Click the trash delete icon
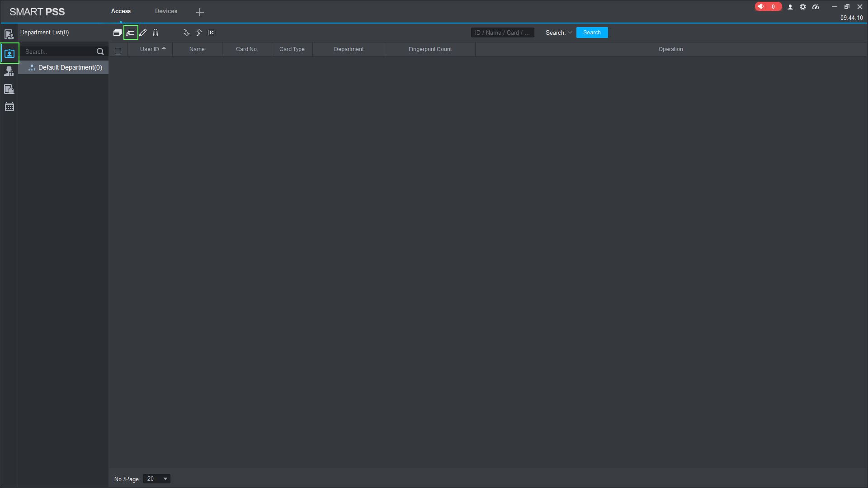 coord(156,33)
